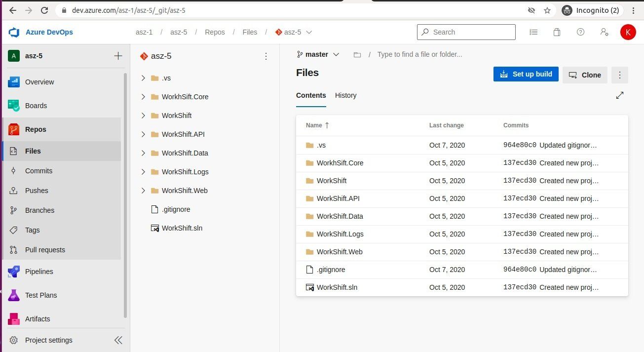This screenshot has height=352, width=644.
Task: Reload the browser page
Action: click(44, 10)
